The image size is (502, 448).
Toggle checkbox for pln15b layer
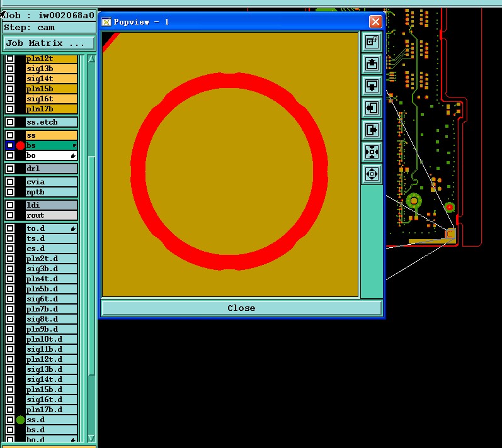pyautogui.click(x=10, y=89)
